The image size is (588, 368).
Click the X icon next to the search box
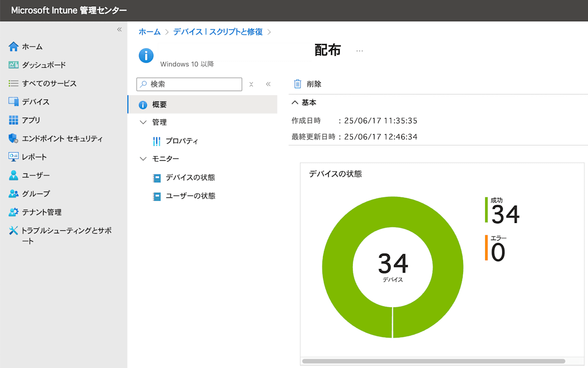(251, 84)
